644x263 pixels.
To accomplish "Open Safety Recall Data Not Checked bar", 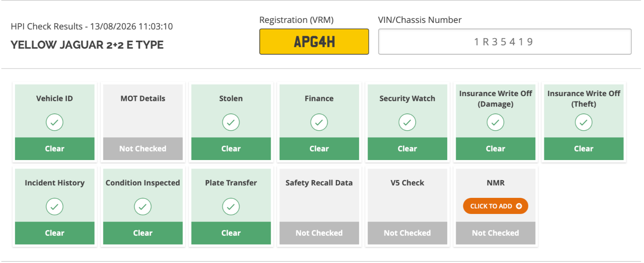I will [319, 233].
